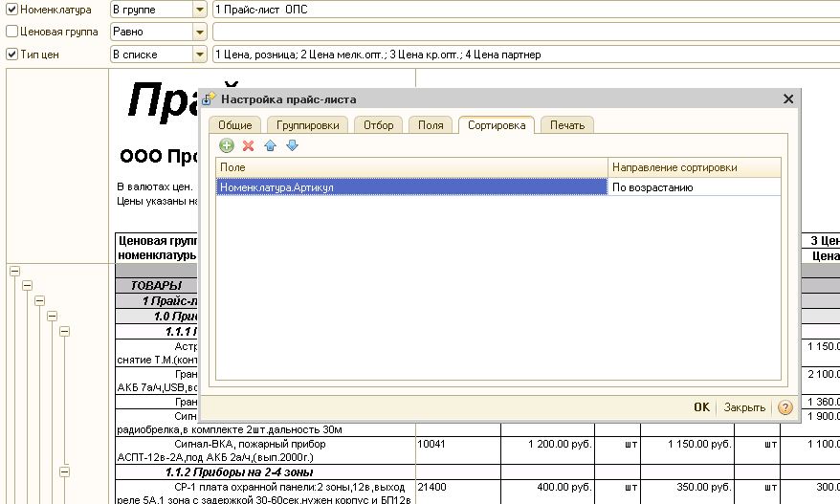Screen dimensions: 840x504
Task: Close the Настройка прайс-листа dialog
Action: click(788, 99)
